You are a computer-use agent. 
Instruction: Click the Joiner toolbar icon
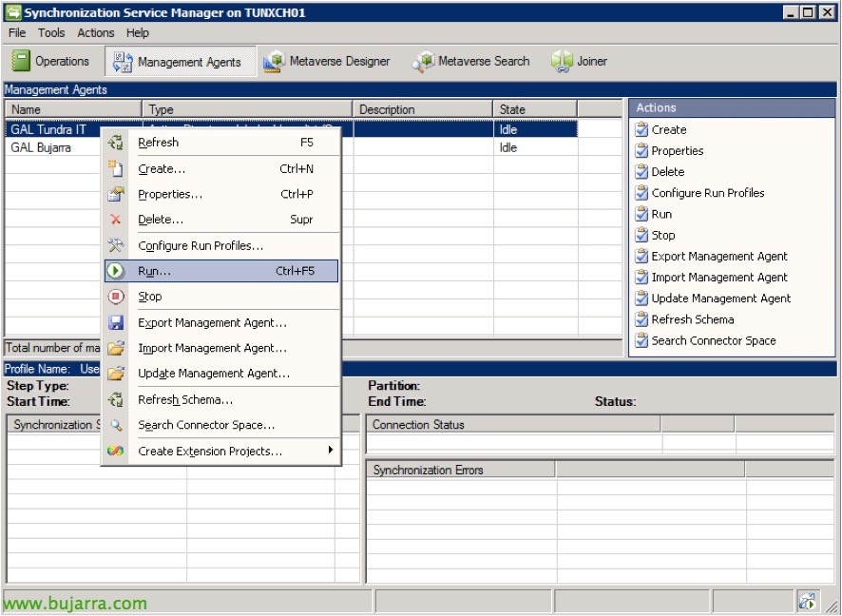pos(562,61)
